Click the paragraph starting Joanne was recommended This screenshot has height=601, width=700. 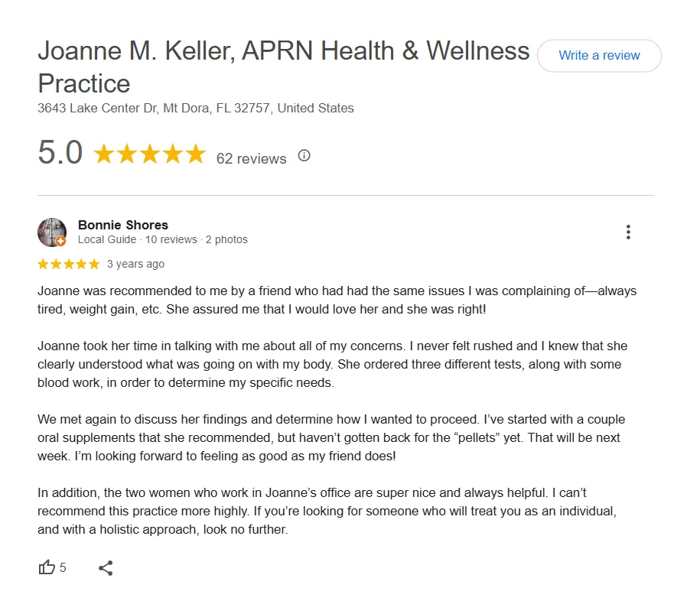pos(337,300)
